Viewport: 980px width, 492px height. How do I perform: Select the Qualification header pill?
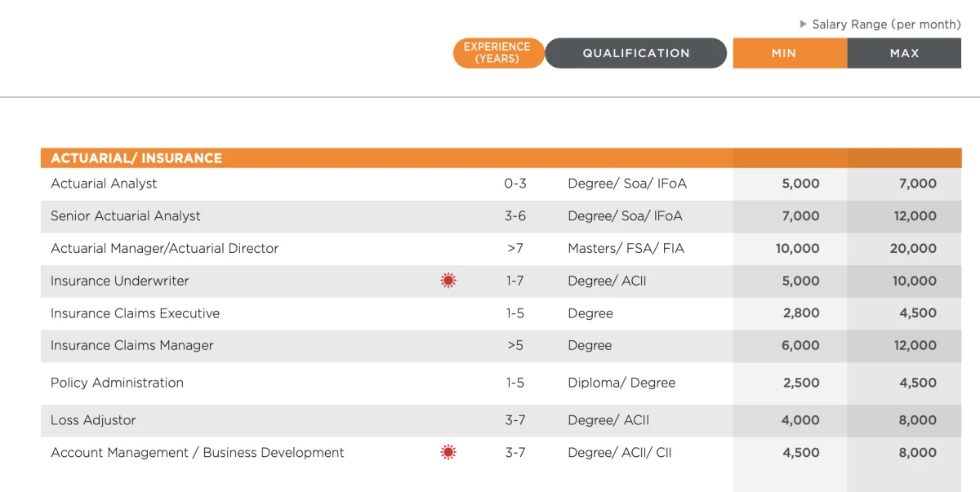(635, 53)
